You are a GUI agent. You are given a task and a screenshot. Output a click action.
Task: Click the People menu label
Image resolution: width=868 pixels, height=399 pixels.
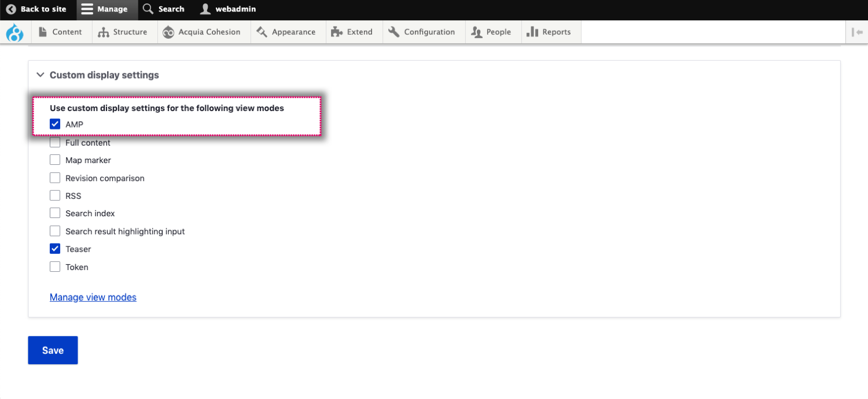coord(499,32)
